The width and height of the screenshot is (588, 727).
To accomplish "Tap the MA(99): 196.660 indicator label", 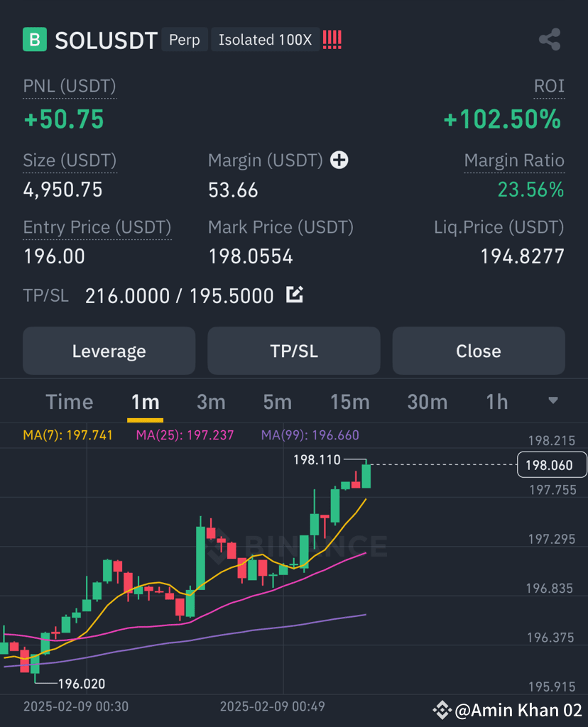I will (310, 435).
